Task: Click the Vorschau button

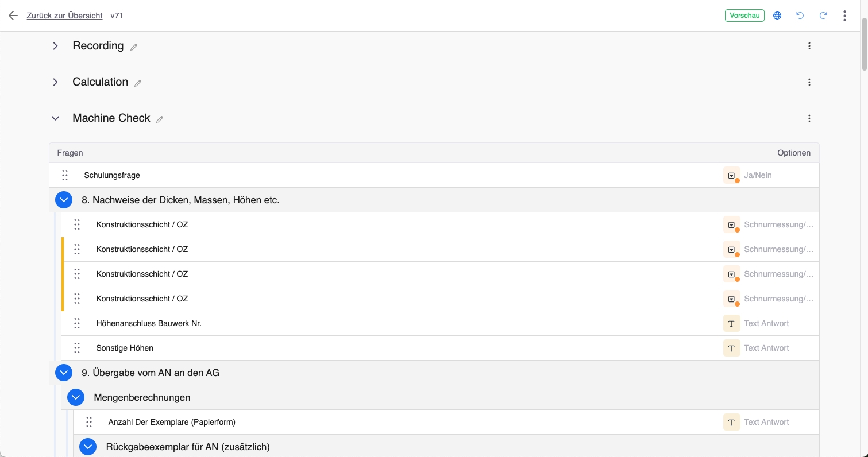Action: click(744, 16)
